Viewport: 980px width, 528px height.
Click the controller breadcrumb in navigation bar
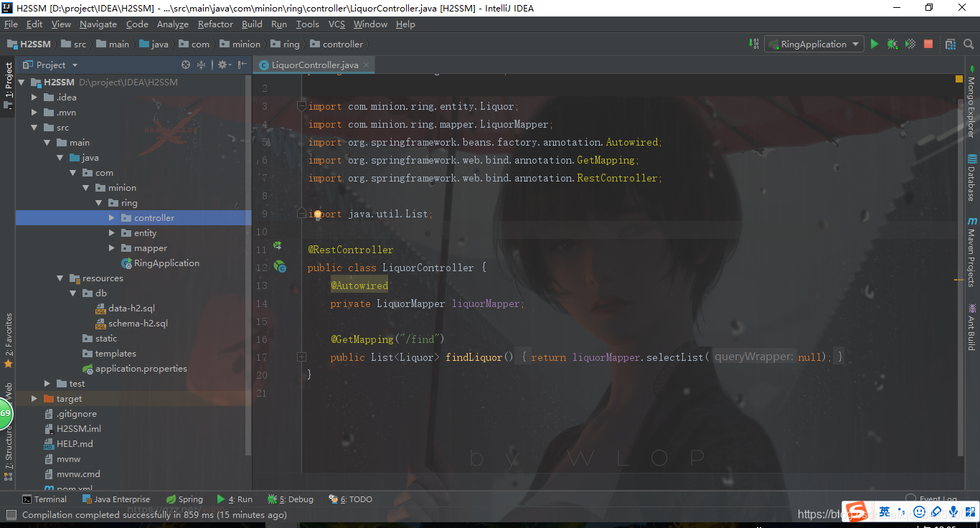point(336,44)
